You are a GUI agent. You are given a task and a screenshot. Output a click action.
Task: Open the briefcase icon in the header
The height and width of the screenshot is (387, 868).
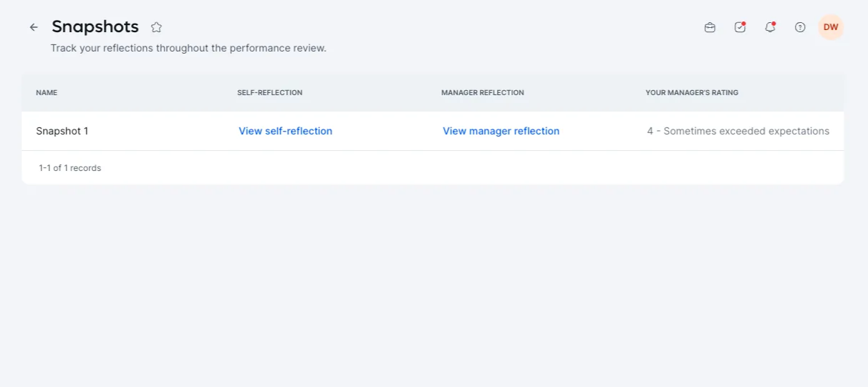(710, 27)
